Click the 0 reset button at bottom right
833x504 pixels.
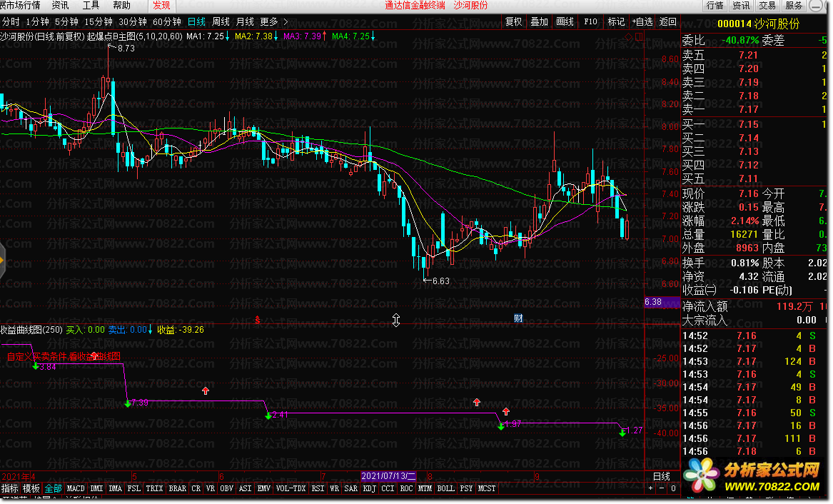point(673,488)
